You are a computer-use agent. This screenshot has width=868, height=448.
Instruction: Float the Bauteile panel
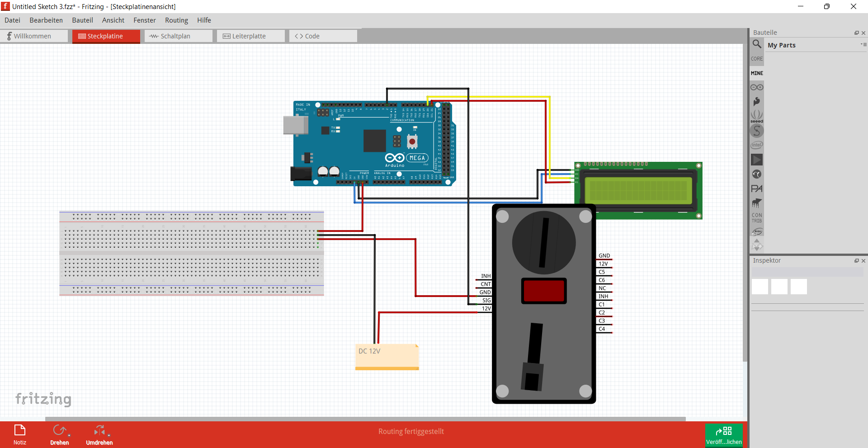[856, 33]
